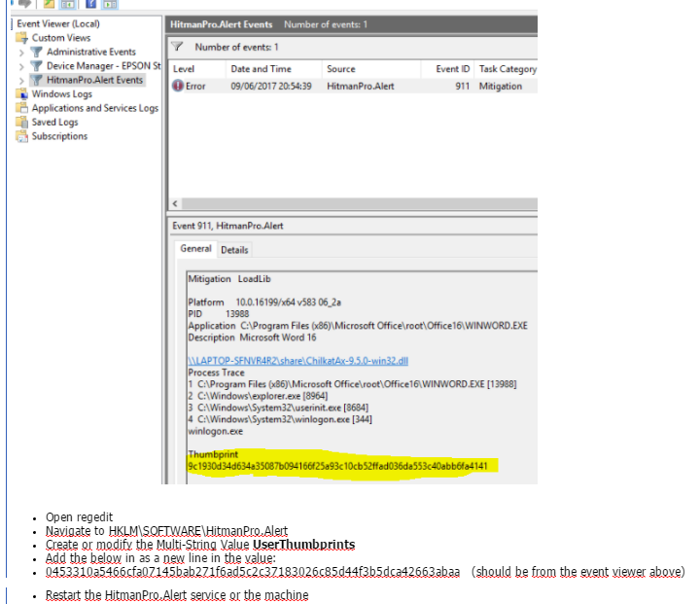Image resolution: width=700 pixels, height=604 pixels.
Task: Click the bold UserThumbprints text
Action: coord(303,544)
